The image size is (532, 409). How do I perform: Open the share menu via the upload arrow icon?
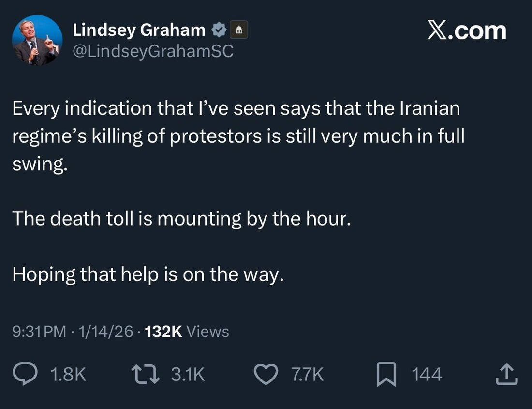(x=507, y=375)
